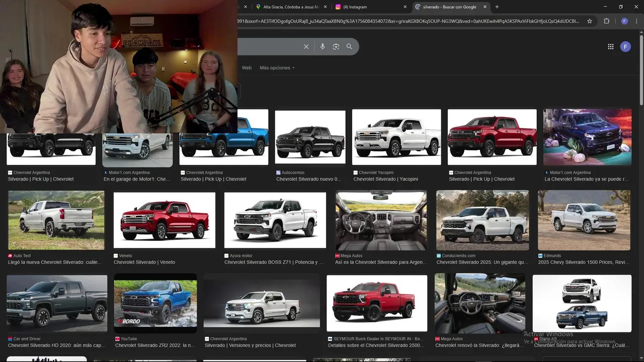
Task: Open 'Chevrolet renovó la Silverado' link
Action: tap(479, 345)
